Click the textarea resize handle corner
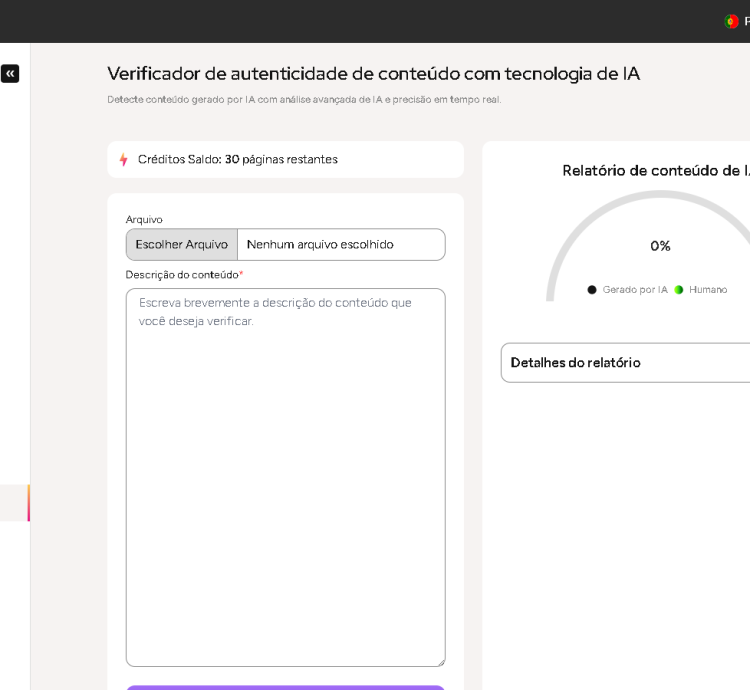The height and width of the screenshot is (690, 750). point(441,662)
